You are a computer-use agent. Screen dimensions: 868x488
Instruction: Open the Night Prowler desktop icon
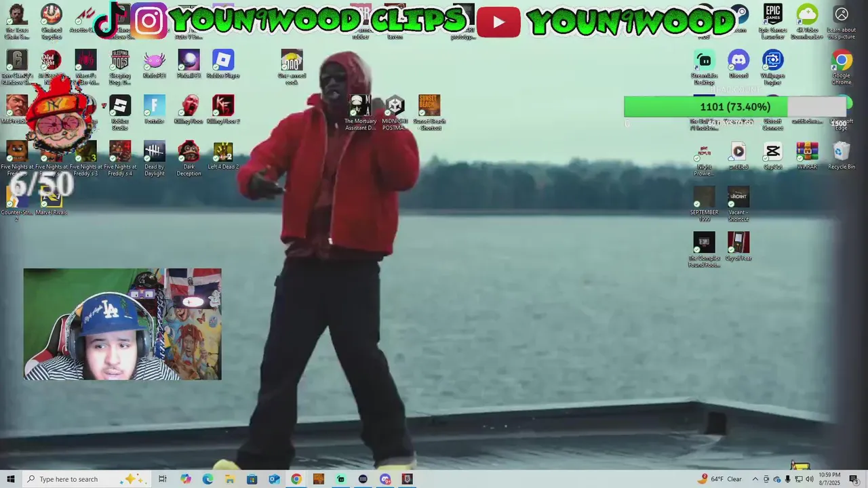pyautogui.click(x=704, y=159)
